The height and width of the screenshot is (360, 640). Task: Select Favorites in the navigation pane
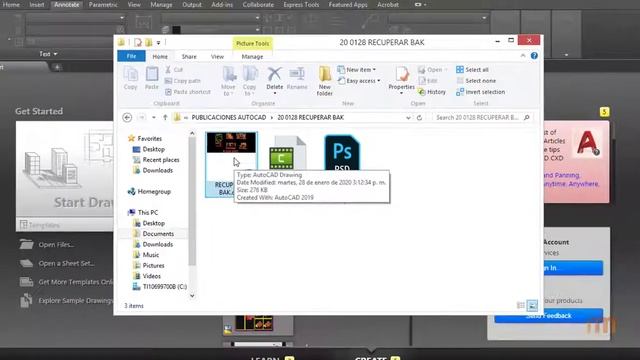[145, 139]
